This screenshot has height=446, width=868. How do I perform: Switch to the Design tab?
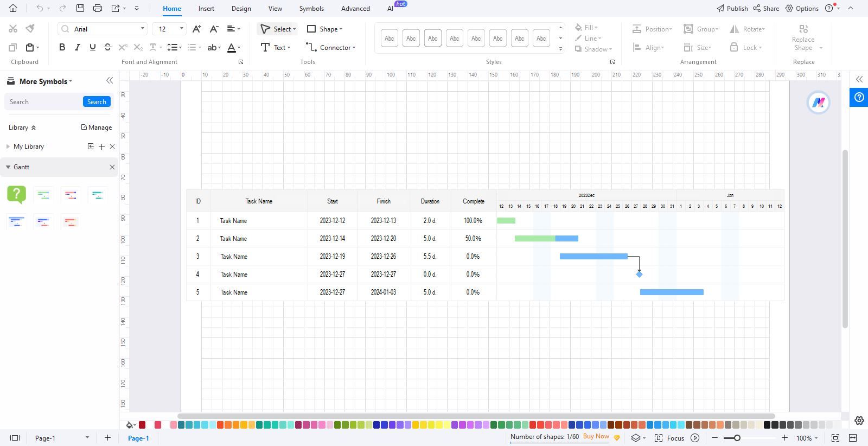click(241, 9)
